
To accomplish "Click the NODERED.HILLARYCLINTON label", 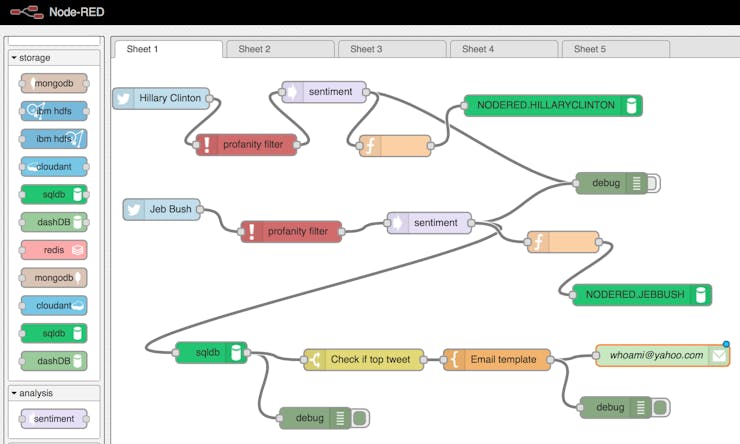I will tap(546, 105).
